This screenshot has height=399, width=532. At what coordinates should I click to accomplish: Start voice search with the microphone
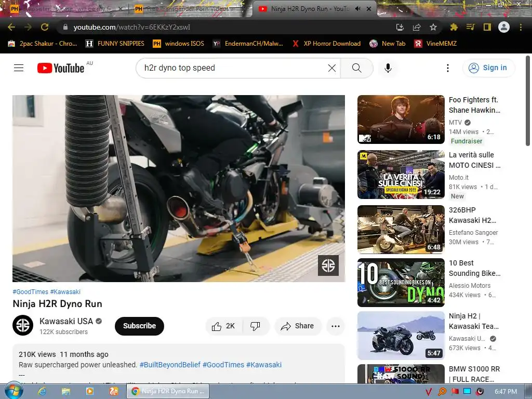click(388, 68)
